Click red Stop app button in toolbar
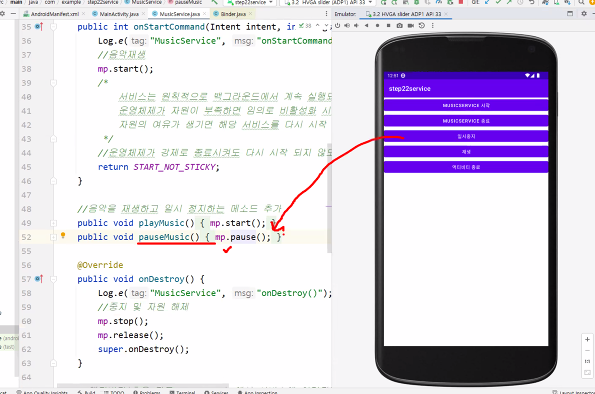Viewport: 595px width, 394px height. click(461, 2)
